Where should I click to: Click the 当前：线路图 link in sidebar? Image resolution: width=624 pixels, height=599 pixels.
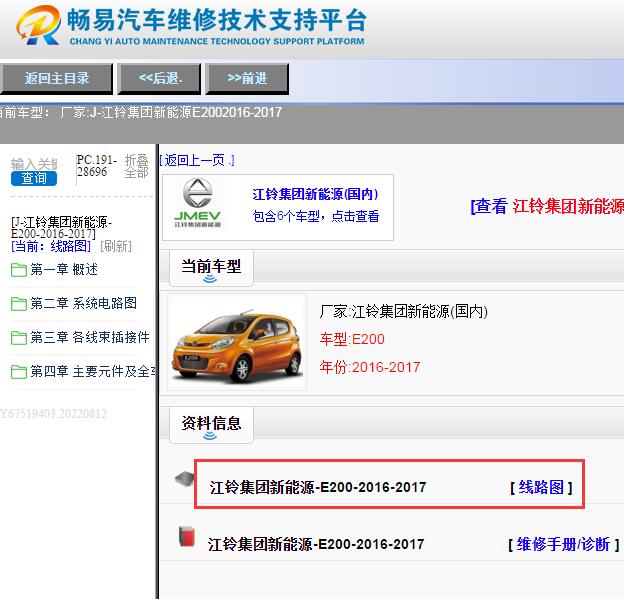point(51,246)
